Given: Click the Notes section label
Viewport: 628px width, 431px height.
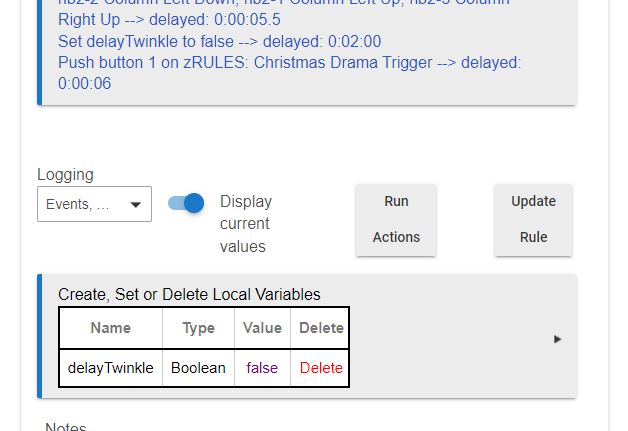Looking at the screenshot, I should coord(65,426).
